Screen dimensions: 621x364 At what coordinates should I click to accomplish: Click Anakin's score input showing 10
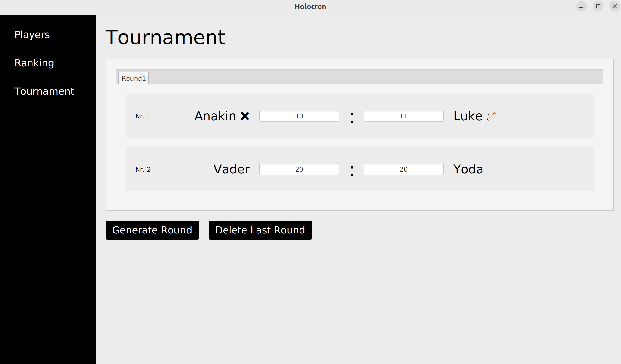299,116
